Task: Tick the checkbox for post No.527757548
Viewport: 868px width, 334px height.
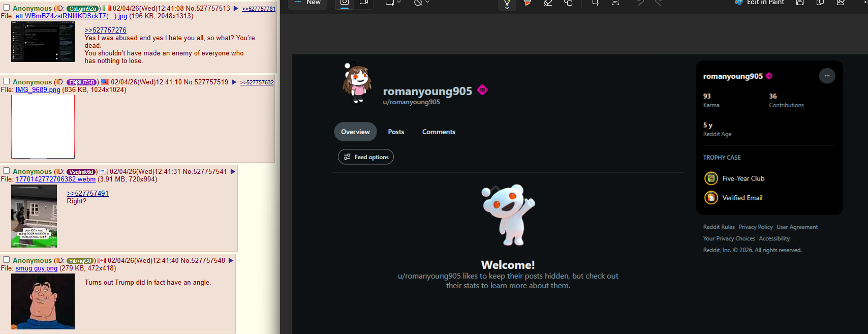Action: (x=7, y=260)
